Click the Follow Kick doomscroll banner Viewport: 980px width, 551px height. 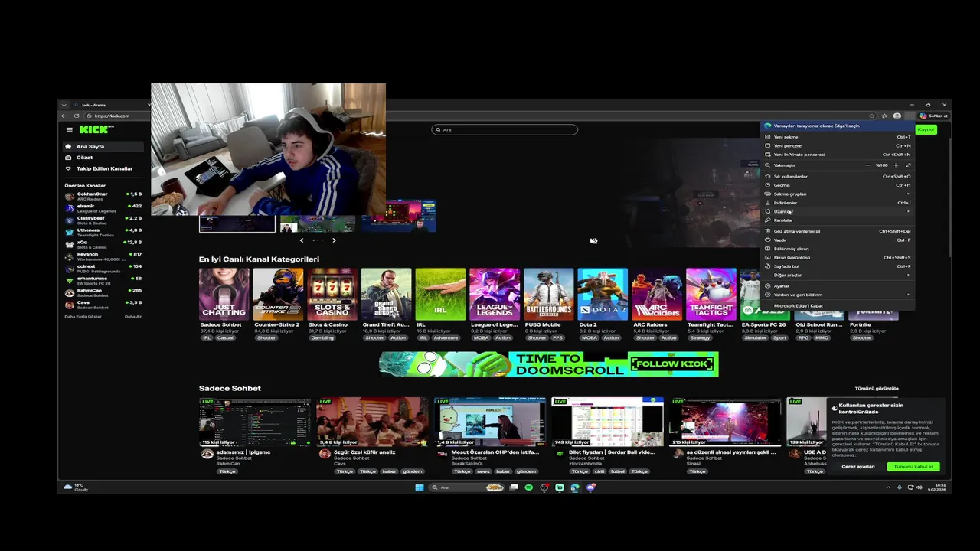(x=549, y=364)
